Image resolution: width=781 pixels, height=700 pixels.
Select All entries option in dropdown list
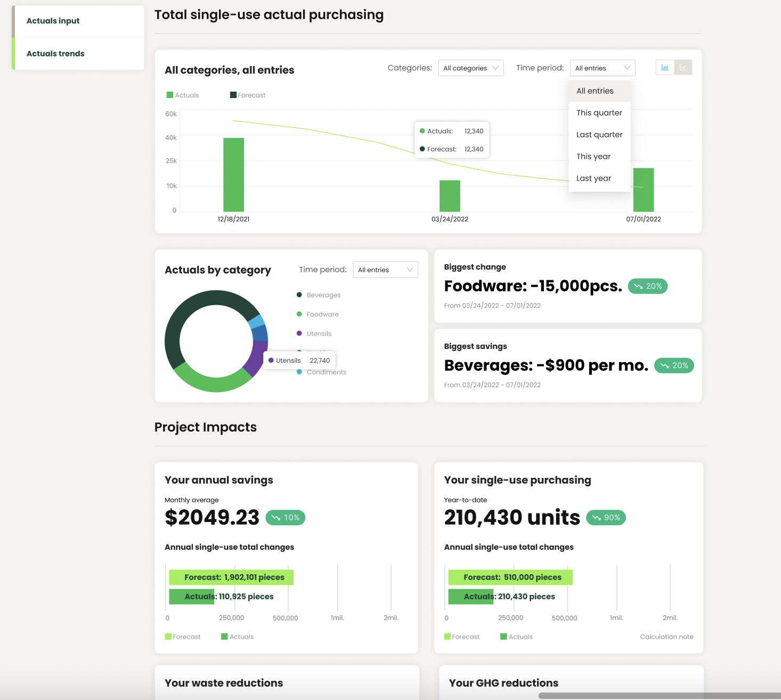tap(600, 91)
